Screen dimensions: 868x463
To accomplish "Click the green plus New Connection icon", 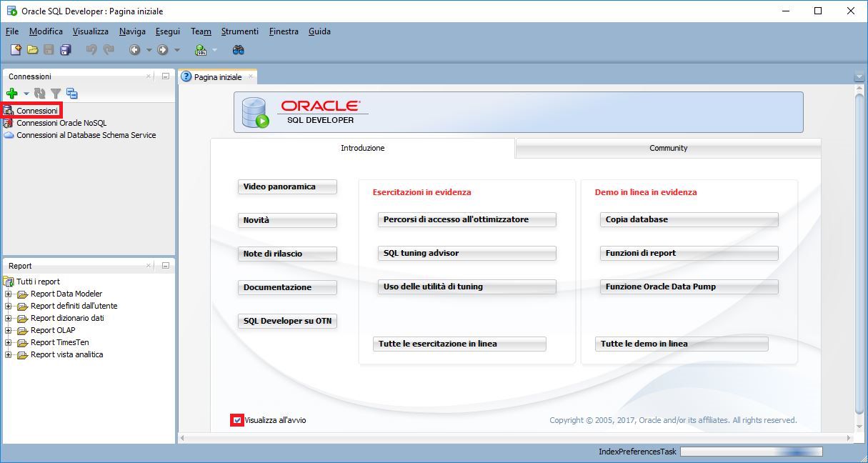I will click(11, 94).
